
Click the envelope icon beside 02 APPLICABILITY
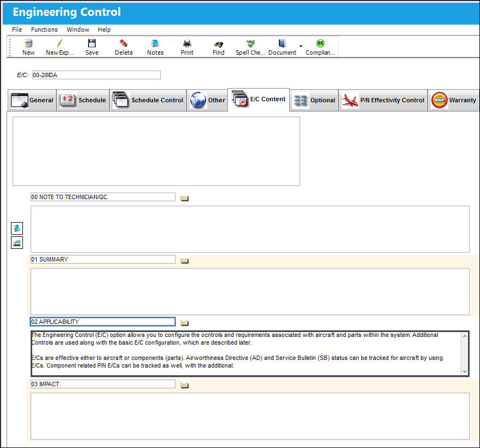(184, 323)
